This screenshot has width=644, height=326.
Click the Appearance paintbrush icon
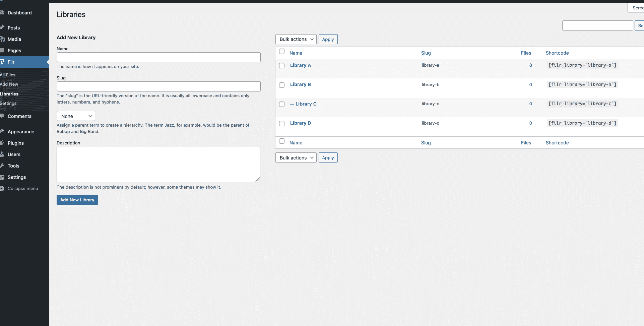point(2,131)
